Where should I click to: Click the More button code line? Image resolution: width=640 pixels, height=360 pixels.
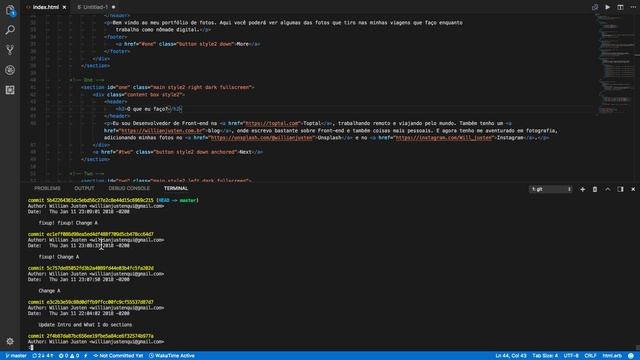click(187, 44)
